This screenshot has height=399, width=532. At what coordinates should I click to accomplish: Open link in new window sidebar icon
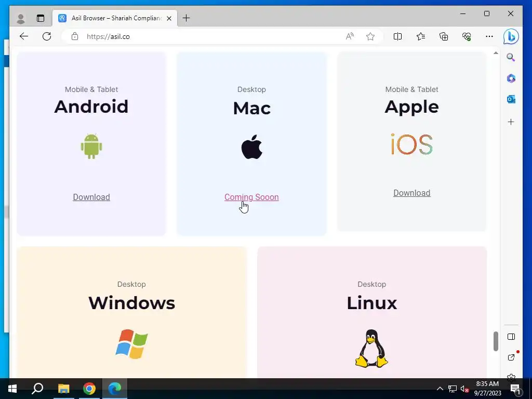(511, 357)
